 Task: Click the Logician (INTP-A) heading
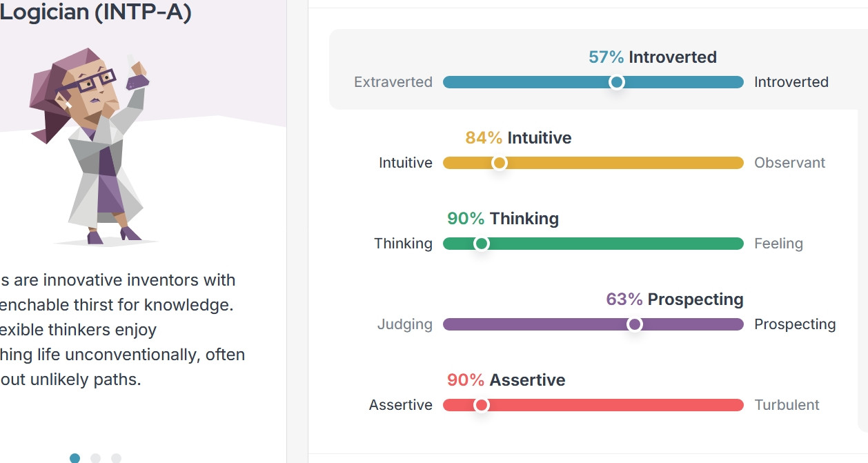[x=95, y=12]
